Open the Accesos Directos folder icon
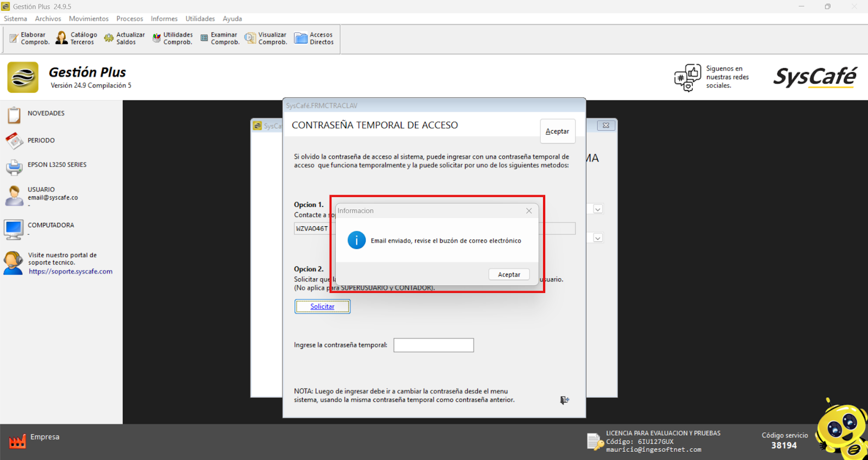This screenshot has width=868, height=460. click(x=301, y=38)
